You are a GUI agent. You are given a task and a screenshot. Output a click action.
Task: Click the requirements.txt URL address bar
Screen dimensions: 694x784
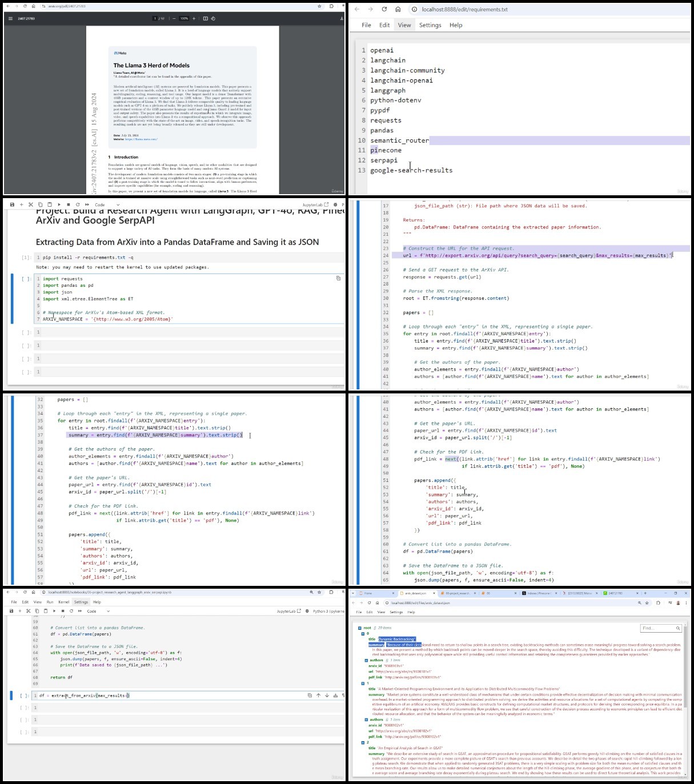point(548,9)
